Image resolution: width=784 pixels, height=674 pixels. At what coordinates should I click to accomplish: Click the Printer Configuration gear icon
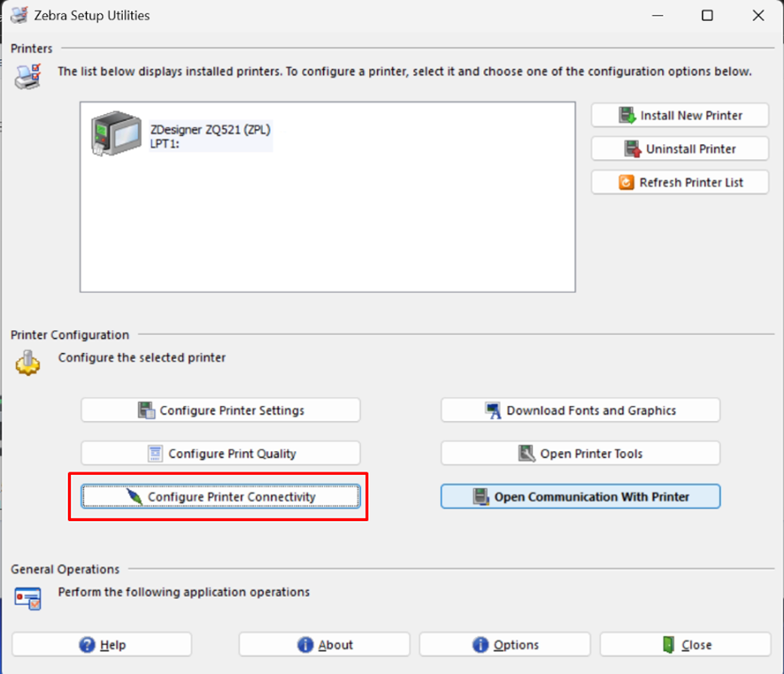pyautogui.click(x=27, y=362)
